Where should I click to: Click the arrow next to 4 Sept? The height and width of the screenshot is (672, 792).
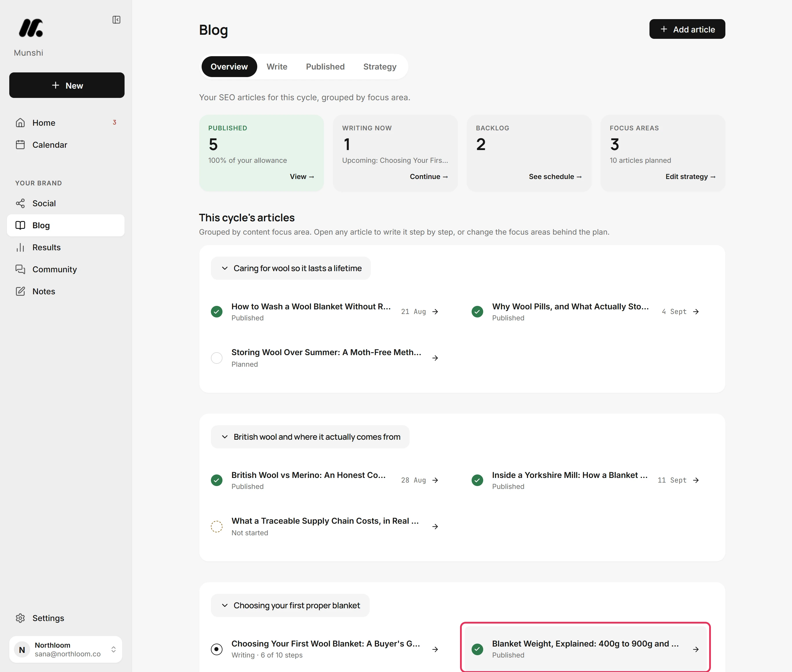coord(696,312)
